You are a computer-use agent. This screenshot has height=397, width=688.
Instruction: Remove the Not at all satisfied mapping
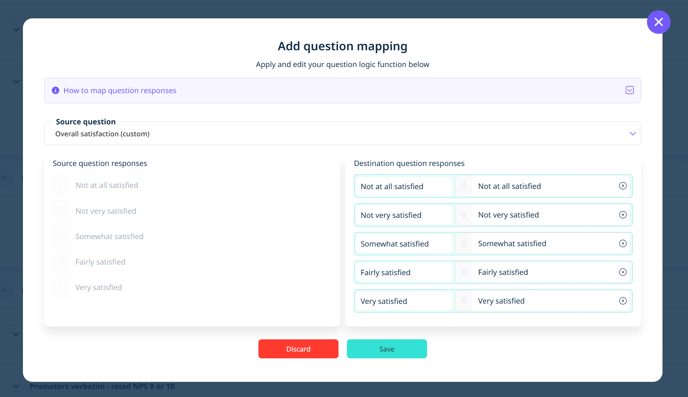[623, 186]
